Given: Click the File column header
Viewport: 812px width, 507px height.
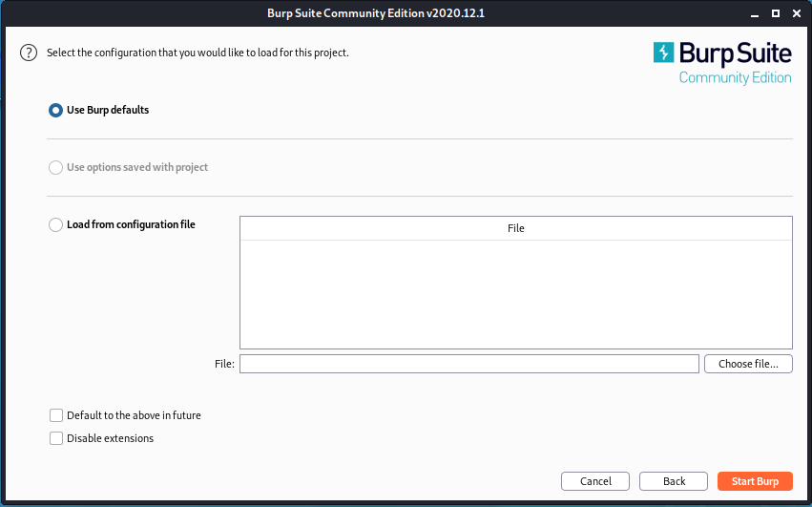Looking at the screenshot, I should pyautogui.click(x=515, y=228).
